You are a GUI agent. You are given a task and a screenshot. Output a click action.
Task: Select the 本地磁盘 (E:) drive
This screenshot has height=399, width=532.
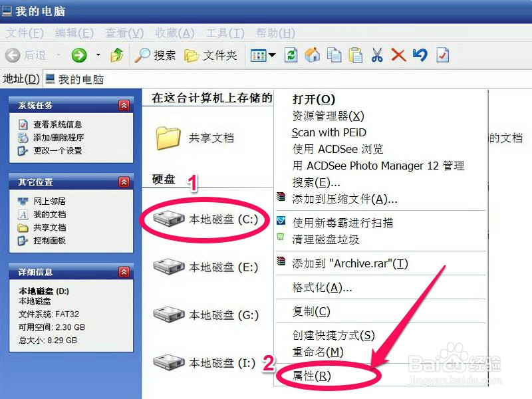205,267
